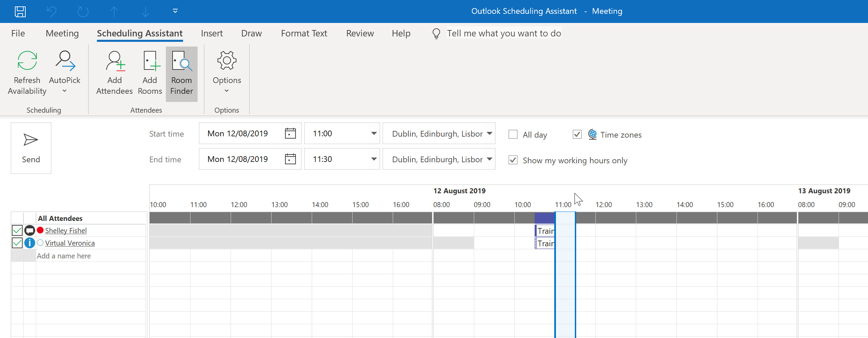Click the Save icon in title bar
This screenshot has height=338, width=868.
click(x=20, y=11)
